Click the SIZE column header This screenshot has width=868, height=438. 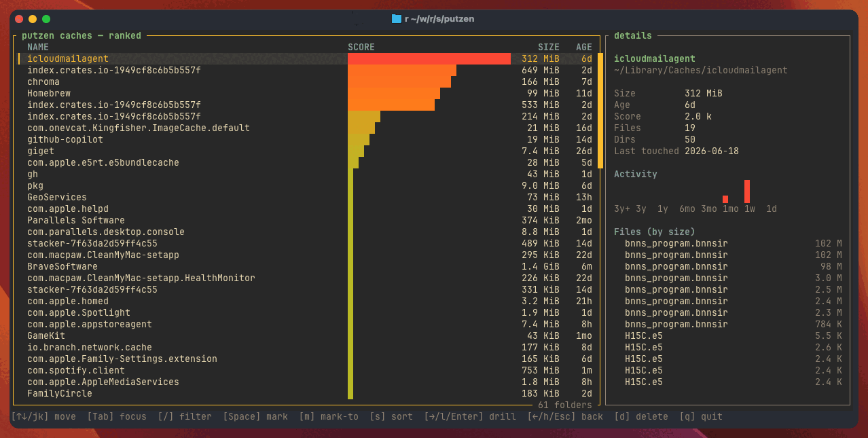pyautogui.click(x=549, y=48)
